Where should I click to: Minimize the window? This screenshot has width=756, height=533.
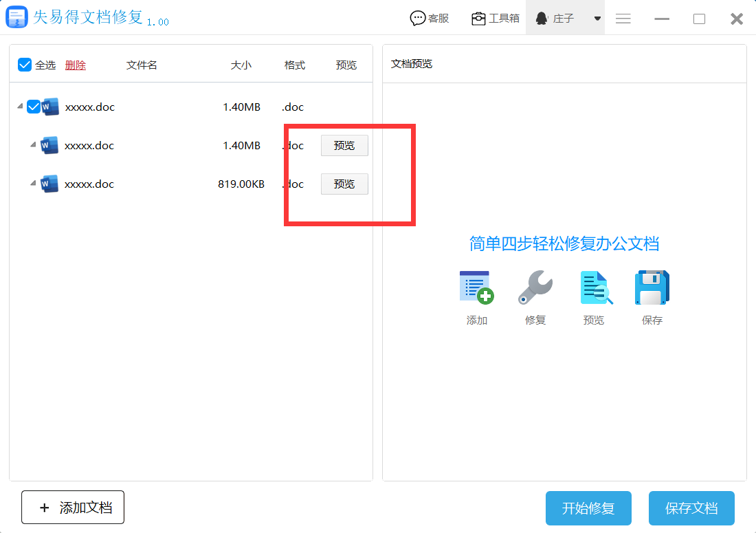661,19
